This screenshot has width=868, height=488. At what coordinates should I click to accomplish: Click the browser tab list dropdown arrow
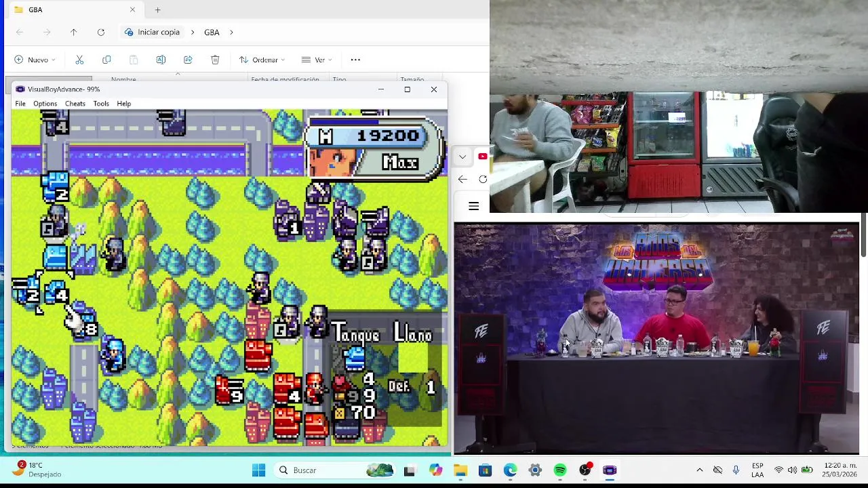click(462, 157)
